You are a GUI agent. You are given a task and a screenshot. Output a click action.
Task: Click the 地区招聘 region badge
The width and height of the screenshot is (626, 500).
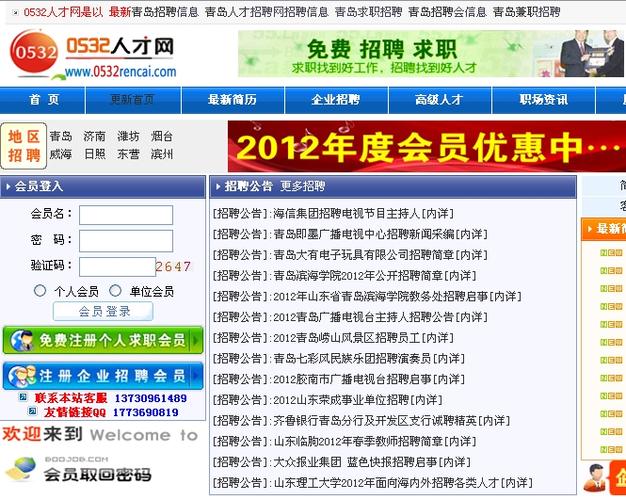(x=24, y=146)
